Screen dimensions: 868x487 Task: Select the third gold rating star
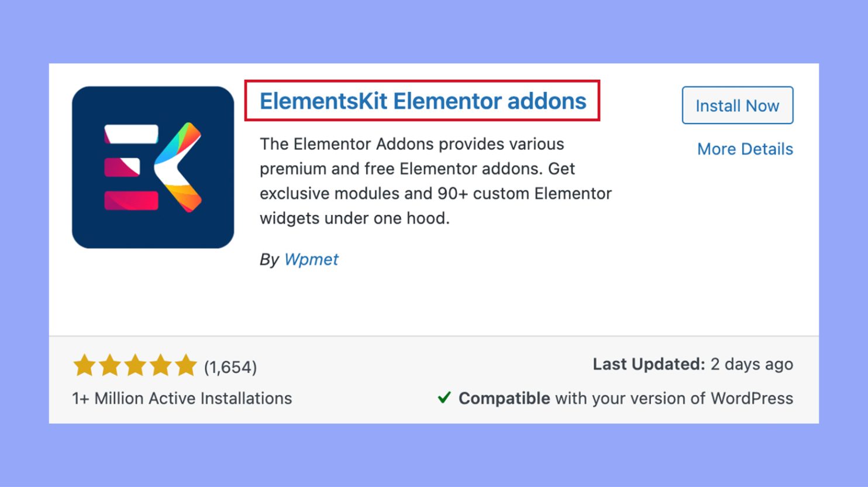tap(135, 365)
